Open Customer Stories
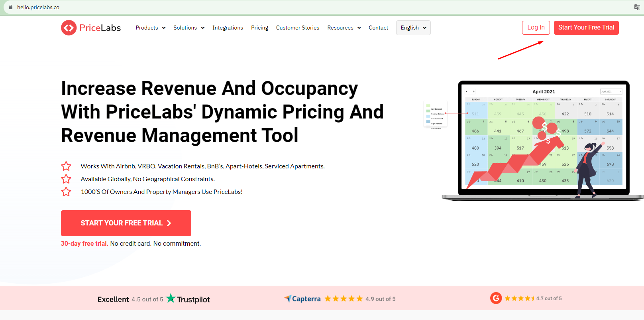This screenshot has width=644, height=320. (298, 28)
